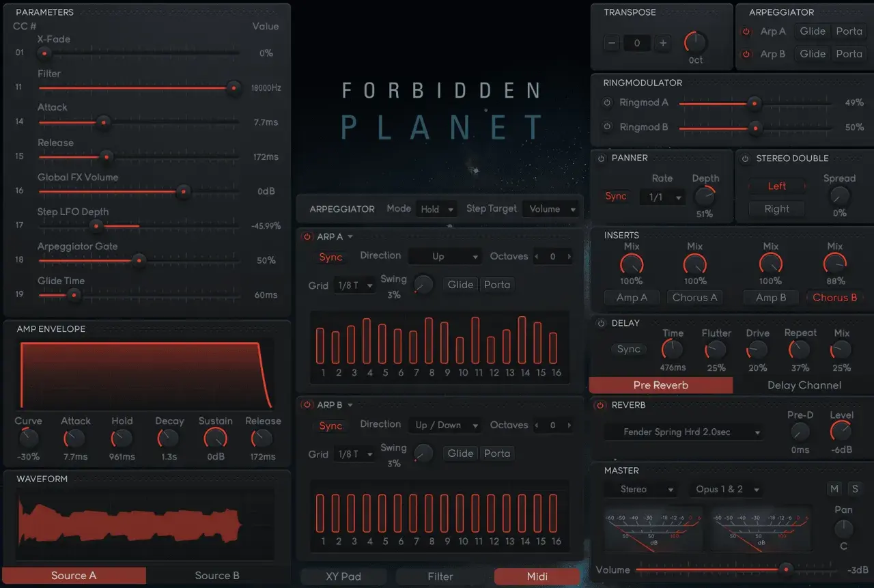Enable Glide for ARP A sequencer
Screen dimensions: 874x588
(461, 285)
